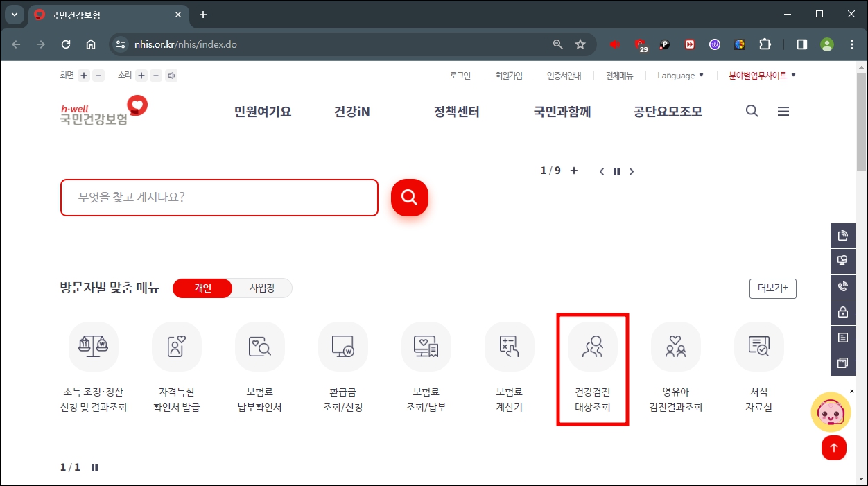Decrease screen size with 화면 minus

pos(98,76)
